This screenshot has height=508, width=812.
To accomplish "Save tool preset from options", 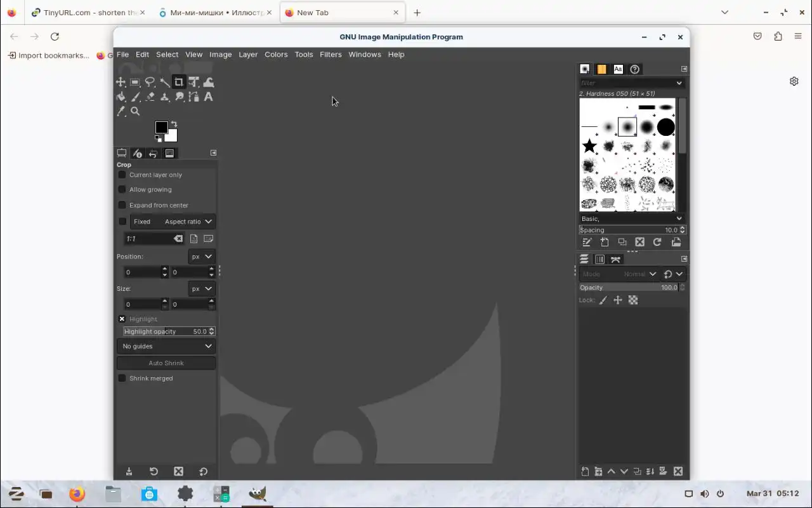I will 129,471.
